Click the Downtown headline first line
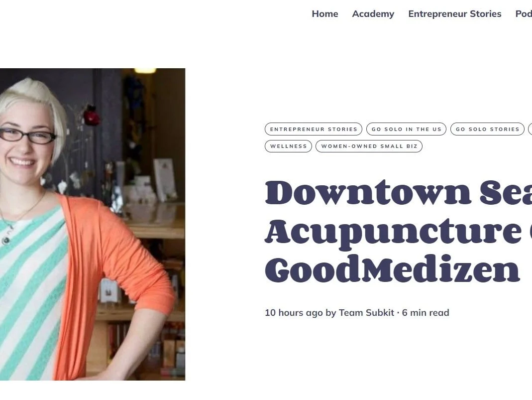This screenshot has width=532, height=400. click(398, 192)
